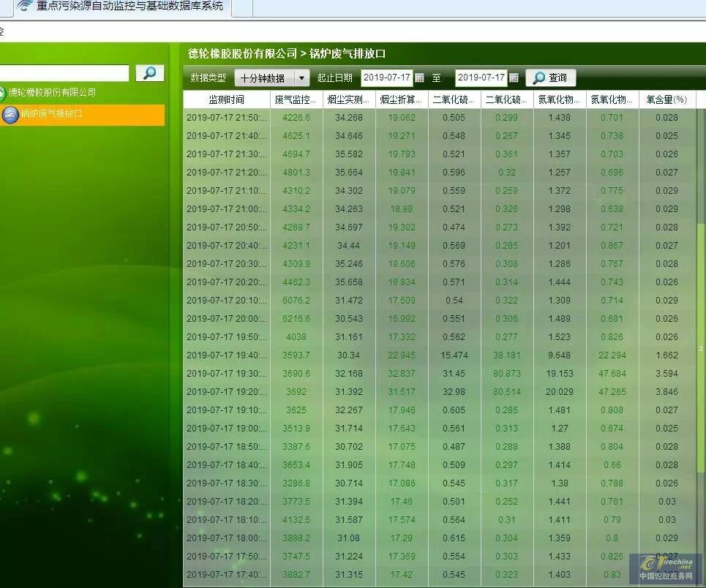The height and width of the screenshot is (588, 706).
Task: Click the end date input field
Action: 481,78
